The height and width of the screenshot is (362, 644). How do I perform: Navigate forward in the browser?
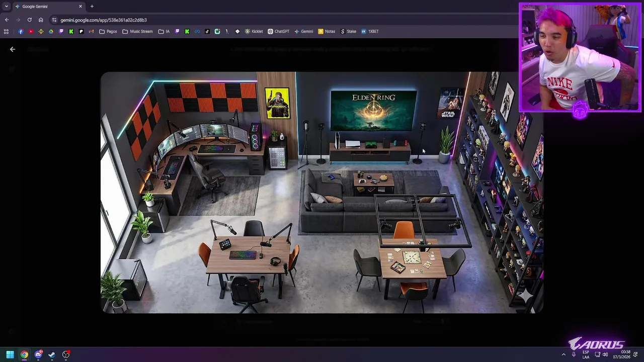pyautogui.click(x=18, y=20)
